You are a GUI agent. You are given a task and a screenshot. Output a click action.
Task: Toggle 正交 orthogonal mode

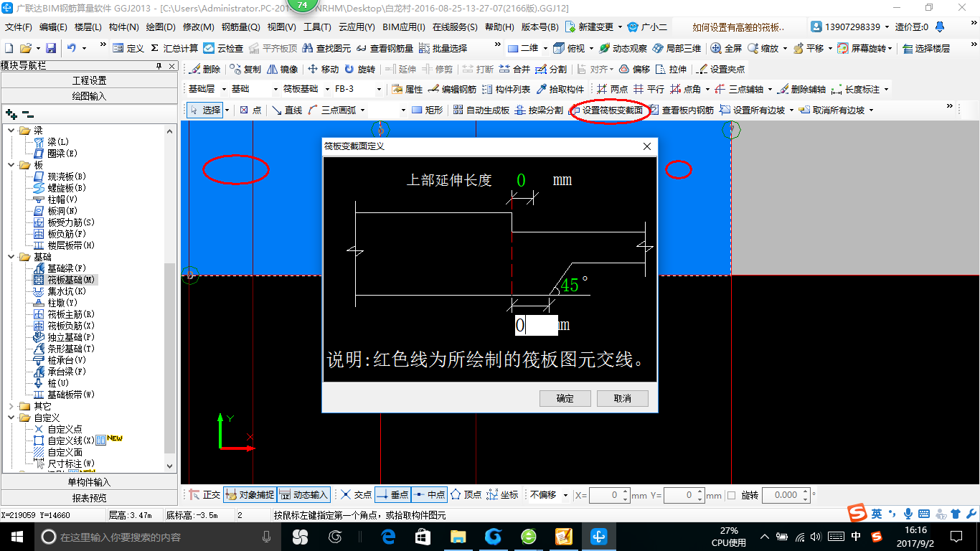(x=205, y=495)
